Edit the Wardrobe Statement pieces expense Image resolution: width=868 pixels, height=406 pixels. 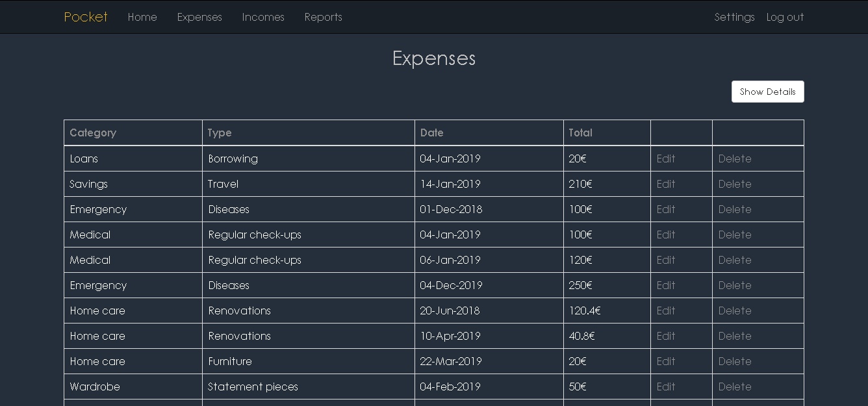666,387
